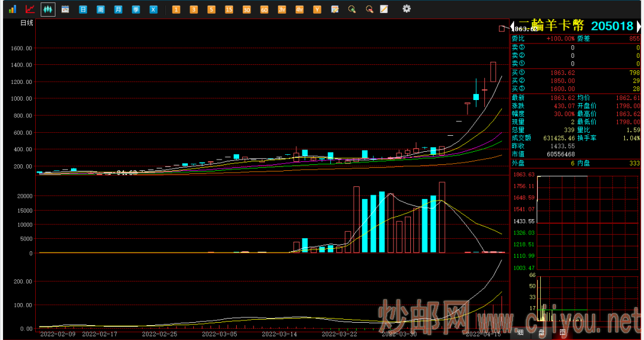The height and width of the screenshot is (340, 644).
Task: Switch to daily period (日) chart
Action: click(83, 10)
